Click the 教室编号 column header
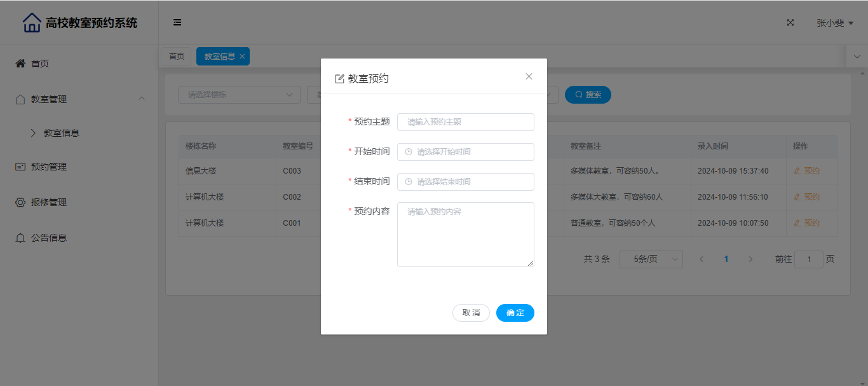 pyautogui.click(x=298, y=146)
